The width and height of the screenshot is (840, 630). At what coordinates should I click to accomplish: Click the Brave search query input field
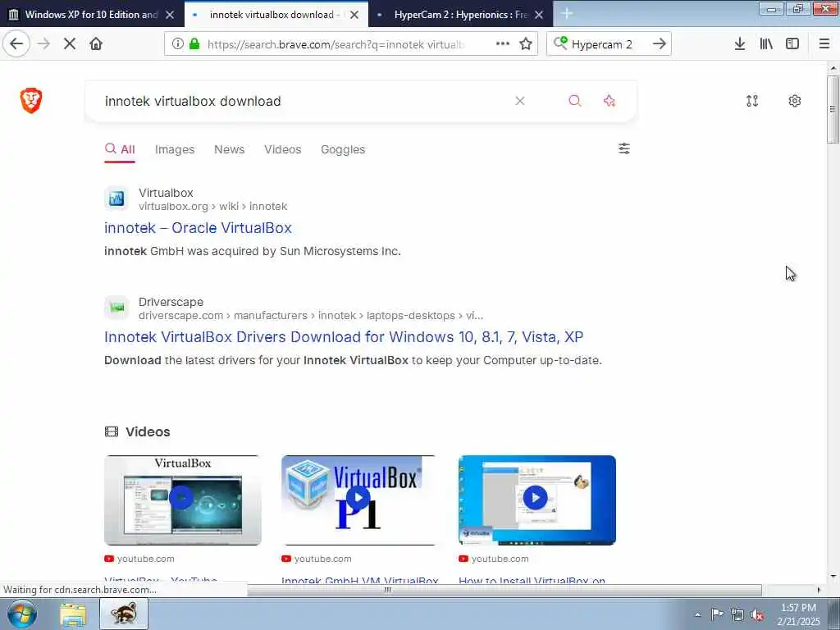[x=300, y=101]
